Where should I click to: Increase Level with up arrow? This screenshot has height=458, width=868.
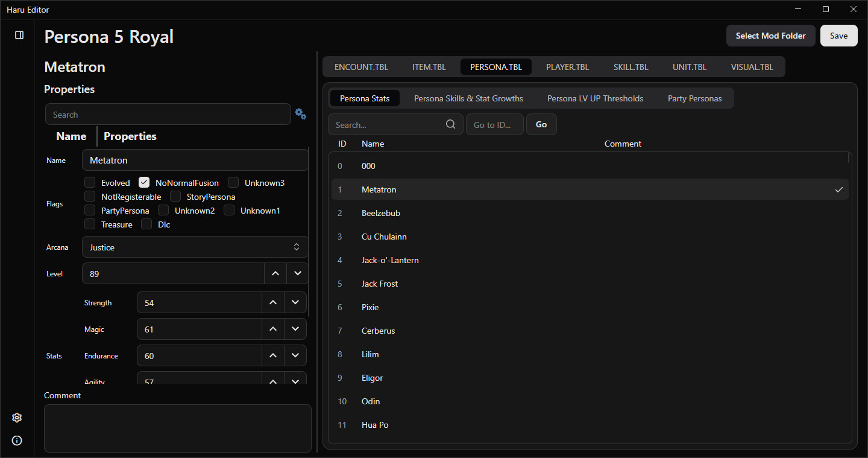[275, 273]
